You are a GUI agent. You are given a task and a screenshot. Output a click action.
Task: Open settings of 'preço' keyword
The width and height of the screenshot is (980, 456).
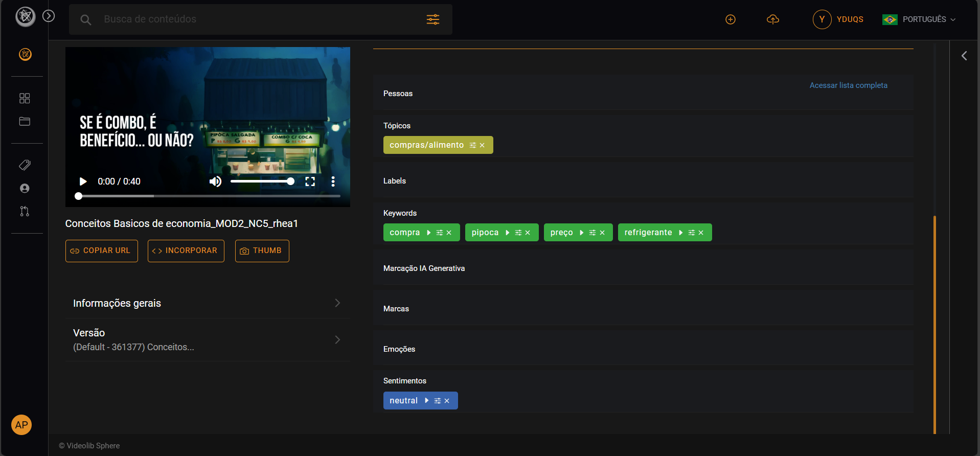point(592,233)
